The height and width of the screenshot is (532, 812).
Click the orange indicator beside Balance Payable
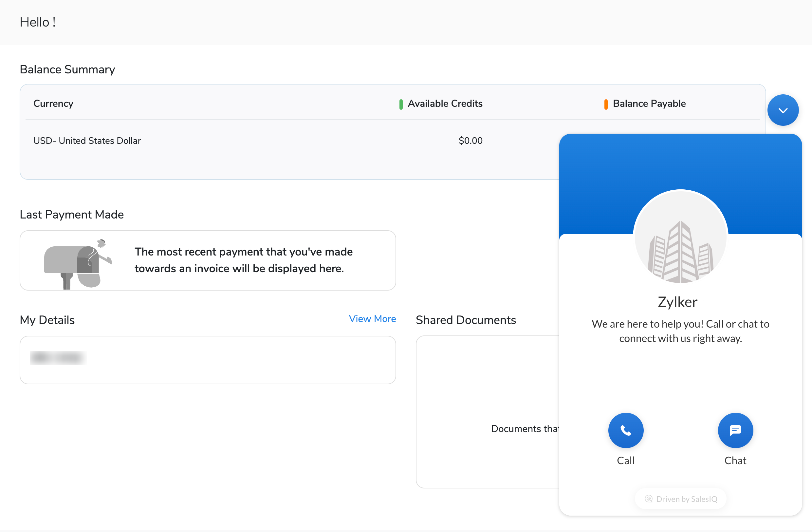(606, 104)
